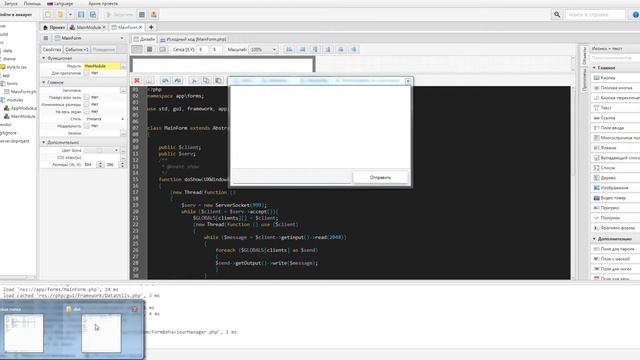
Task: Switch to the Поведения behaviours tab
Action: coord(103,49)
